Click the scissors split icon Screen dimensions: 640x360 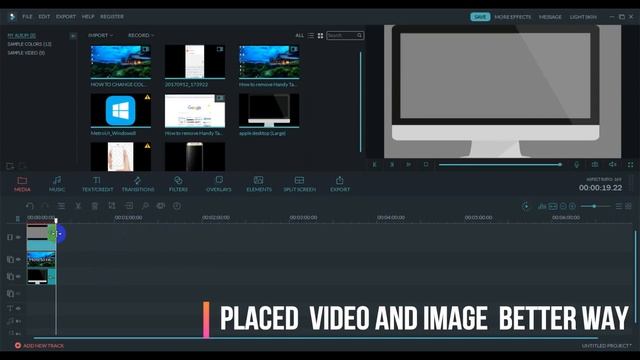(x=78, y=206)
